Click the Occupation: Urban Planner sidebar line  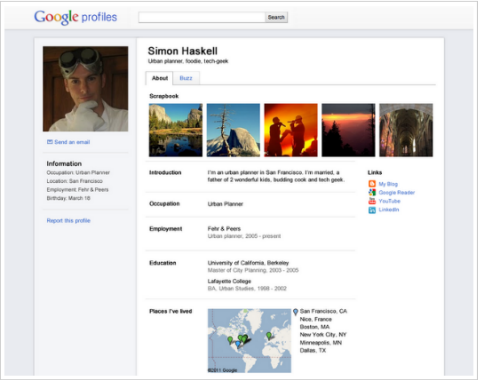(x=78, y=172)
